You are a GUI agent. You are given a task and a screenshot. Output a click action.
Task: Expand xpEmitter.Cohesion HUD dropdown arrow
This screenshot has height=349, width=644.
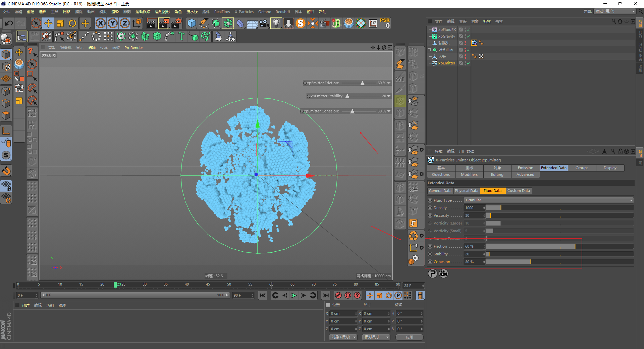389,111
